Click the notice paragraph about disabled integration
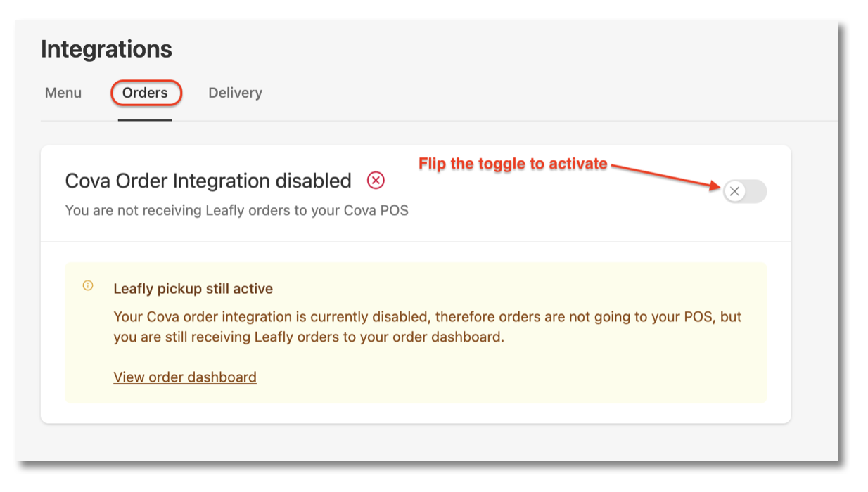Screen dimensions: 868x492 (x=428, y=327)
